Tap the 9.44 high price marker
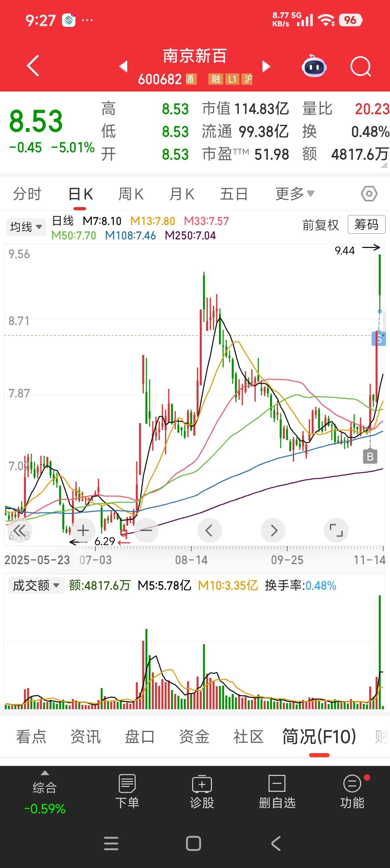This screenshot has height=868, width=390. [345, 251]
